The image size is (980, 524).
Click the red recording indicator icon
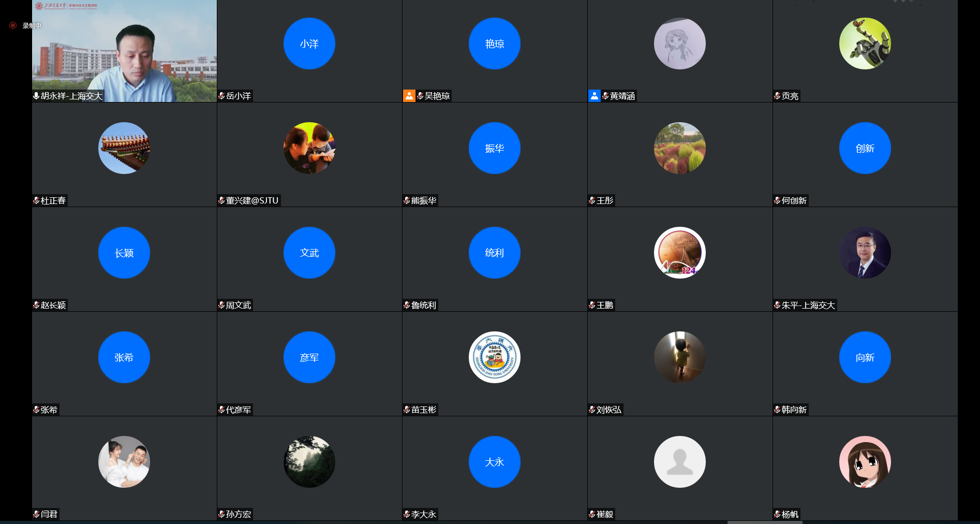pyautogui.click(x=13, y=25)
